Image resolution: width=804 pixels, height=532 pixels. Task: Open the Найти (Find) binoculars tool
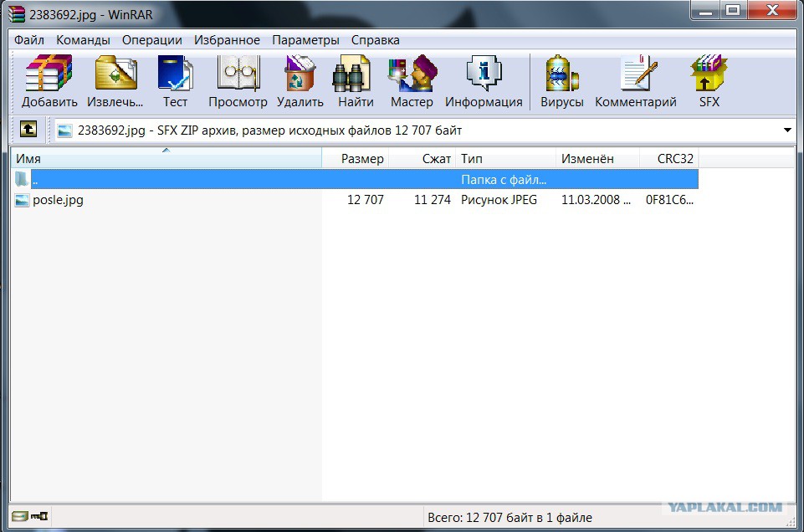pos(351,74)
